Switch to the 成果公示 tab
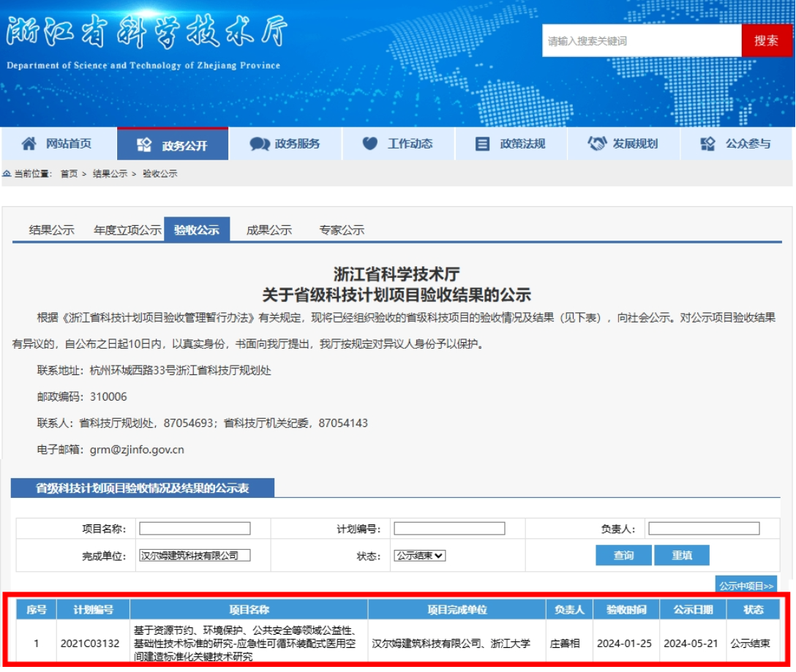The height and width of the screenshot is (672, 796). pyautogui.click(x=269, y=230)
